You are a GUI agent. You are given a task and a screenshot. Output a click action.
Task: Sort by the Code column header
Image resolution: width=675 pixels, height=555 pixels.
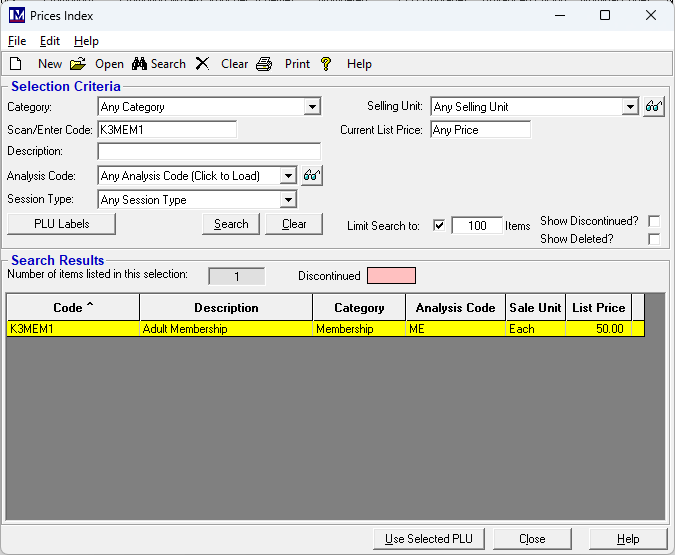[x=73, y=307]
